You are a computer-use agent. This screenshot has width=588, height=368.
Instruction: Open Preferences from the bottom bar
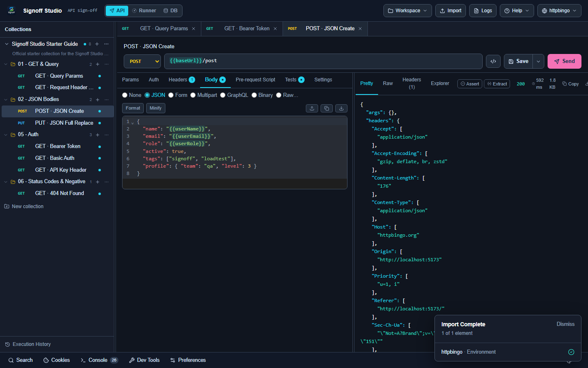188,360
